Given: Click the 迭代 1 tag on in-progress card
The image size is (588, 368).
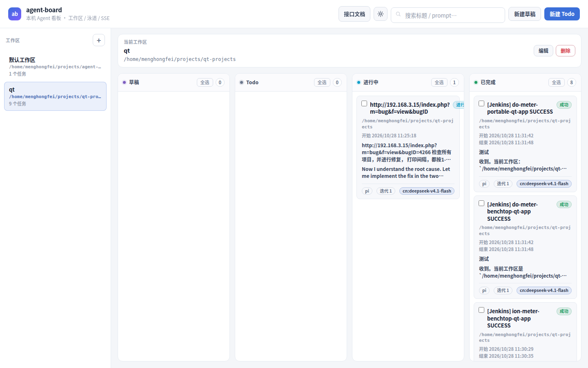Looking at the screenshot, I should pos(386,191).
